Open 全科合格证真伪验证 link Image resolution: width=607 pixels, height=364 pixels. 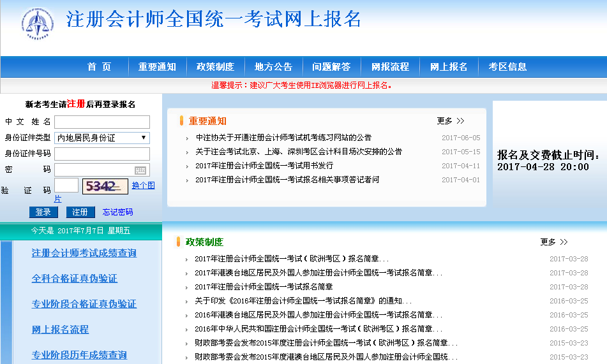74,279
